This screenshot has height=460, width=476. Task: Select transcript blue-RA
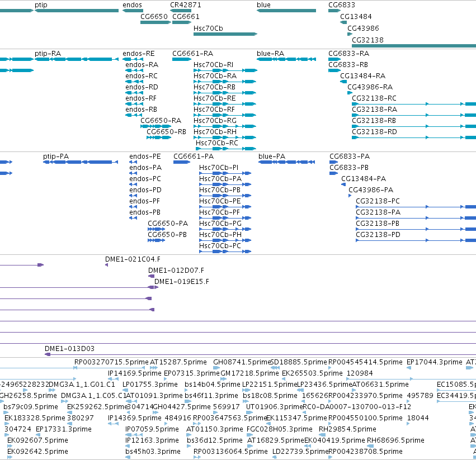point(271,54)
